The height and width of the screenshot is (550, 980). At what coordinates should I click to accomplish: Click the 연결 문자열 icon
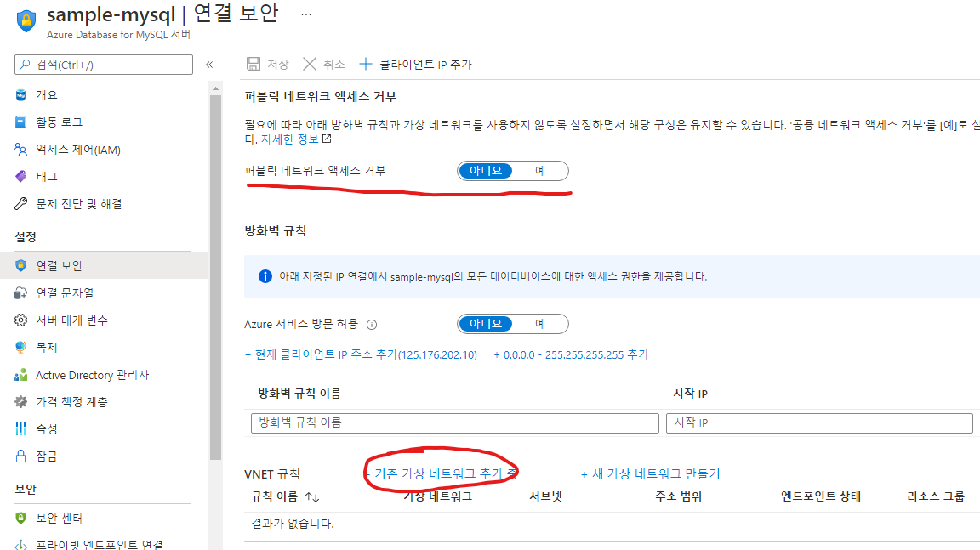pos(20,292)
